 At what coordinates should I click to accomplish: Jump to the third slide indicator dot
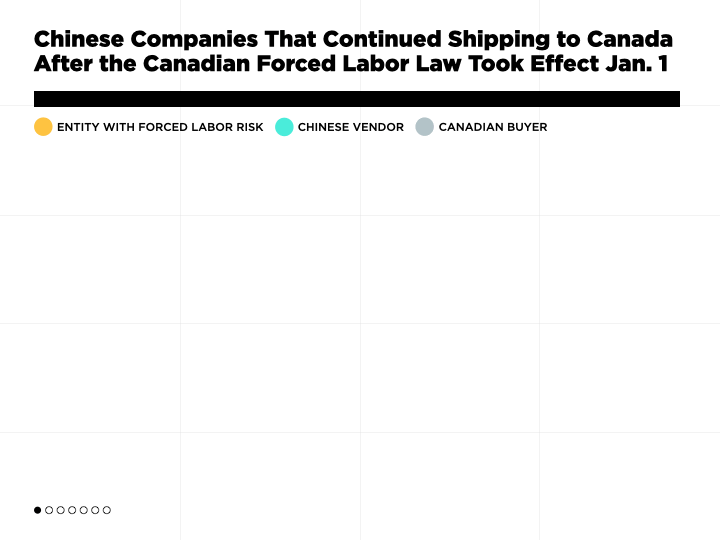[61, 510]
